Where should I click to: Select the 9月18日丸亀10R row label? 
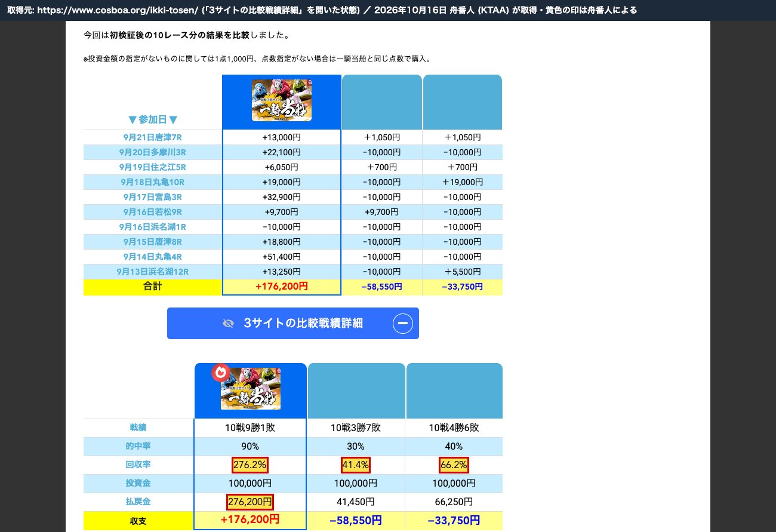[x=153, y=182]
